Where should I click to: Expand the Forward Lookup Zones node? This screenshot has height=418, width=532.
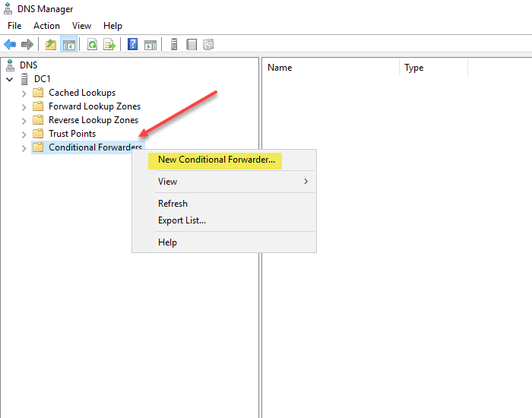point(24,107)
